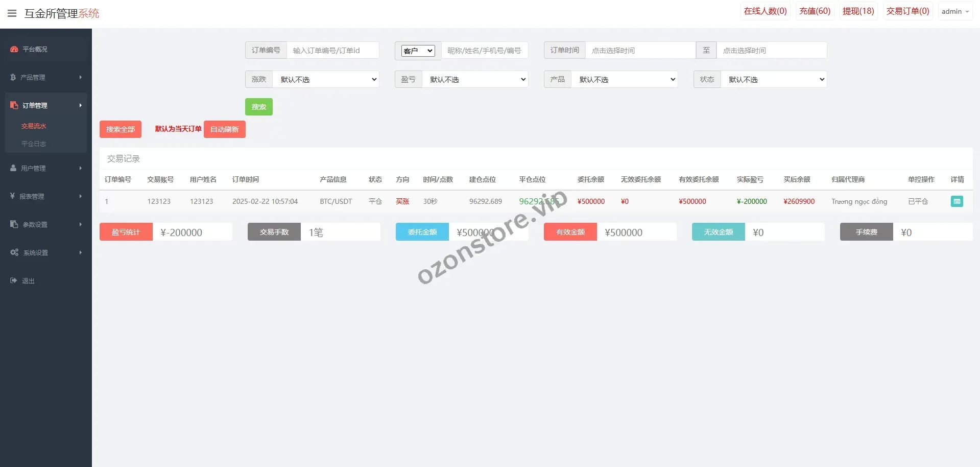Click the 平台概况 dashboard icon
This screenshot has height=467, width=980.
pyautogui.click(x=14, y=49)
